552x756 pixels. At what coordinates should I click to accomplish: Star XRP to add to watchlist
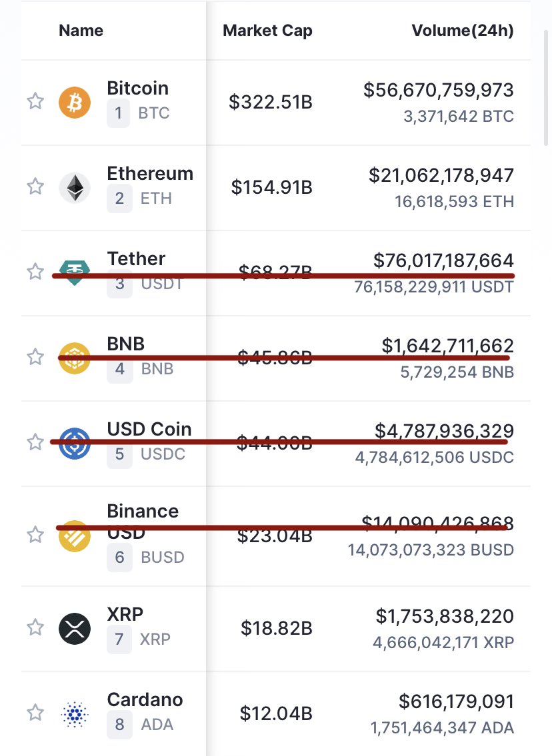click(35, 627)
